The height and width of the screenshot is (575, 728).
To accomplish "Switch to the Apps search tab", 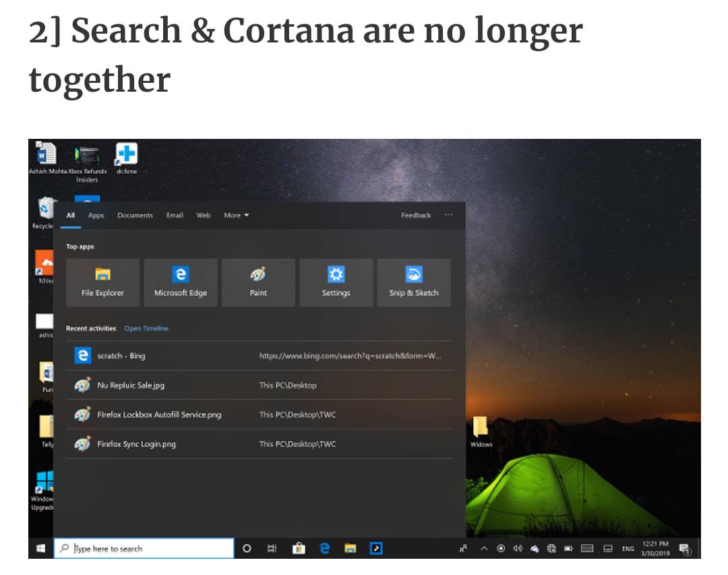I will click(96, 215).
